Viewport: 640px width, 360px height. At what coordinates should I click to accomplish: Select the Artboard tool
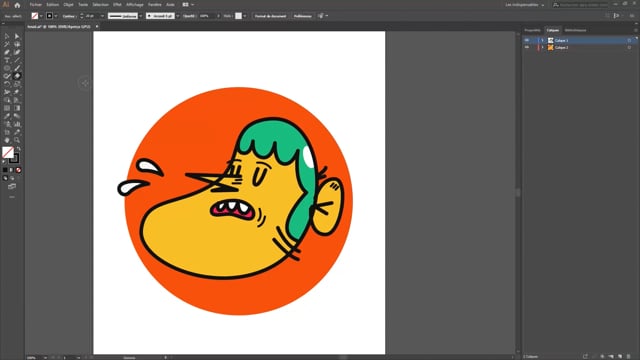tap(7, 132)
